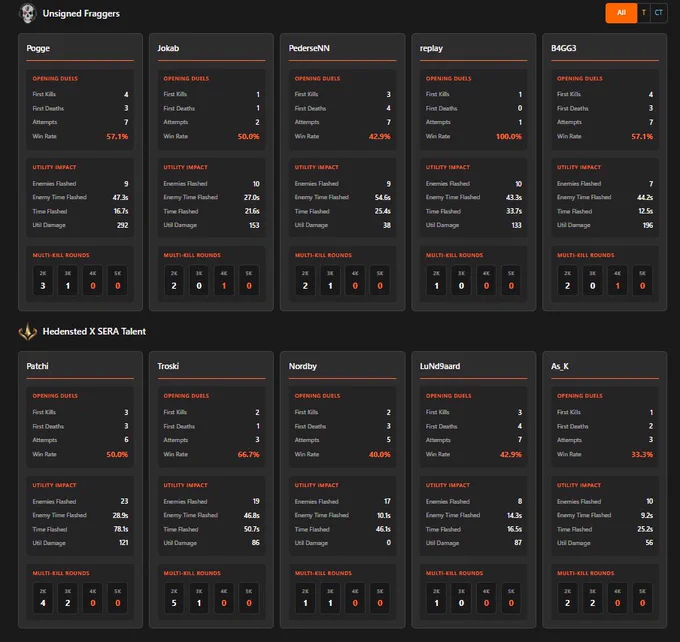Viewport: 680px width, 642px height.
Task: Click Patchi's Enemies Flashed value 23
Action: click(x=124, y=501)
